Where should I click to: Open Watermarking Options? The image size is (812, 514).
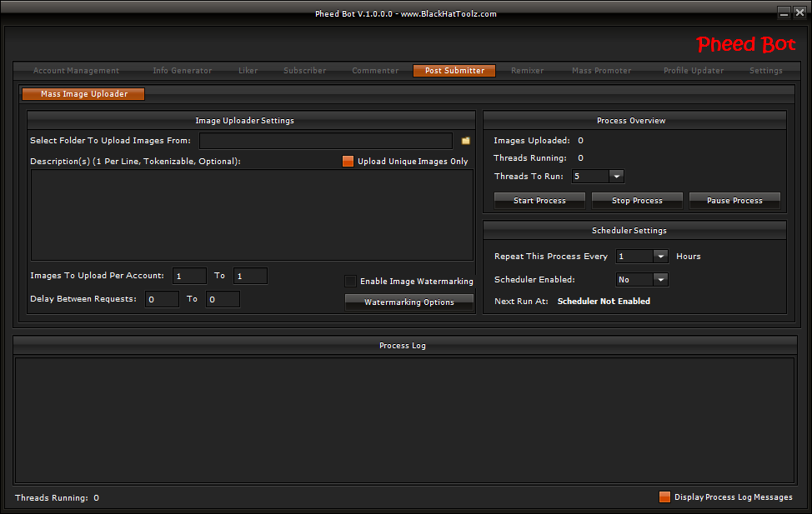(x=409, y=302)
